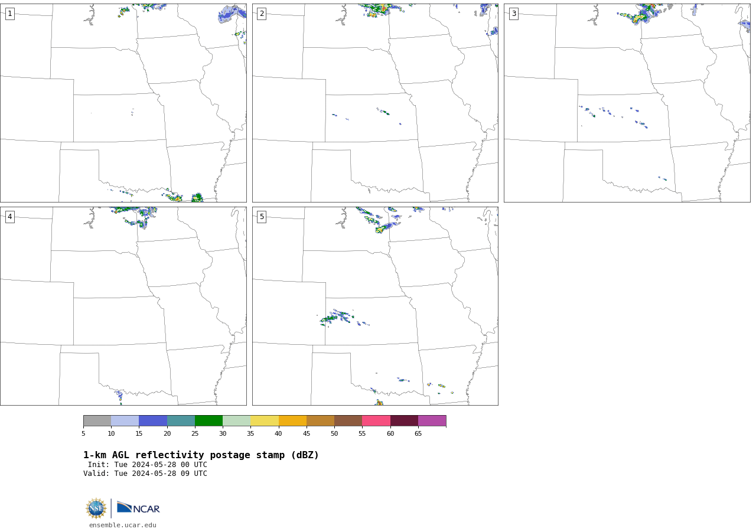Click the colorbar tick label 5
The height and width of the screenshot is (532, 756).
coord(83,434)
